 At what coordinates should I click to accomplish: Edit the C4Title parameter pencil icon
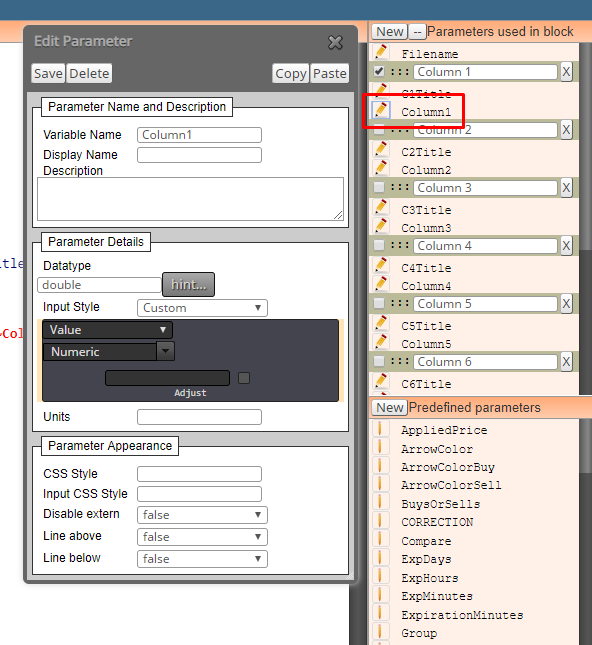click(381, 266)
